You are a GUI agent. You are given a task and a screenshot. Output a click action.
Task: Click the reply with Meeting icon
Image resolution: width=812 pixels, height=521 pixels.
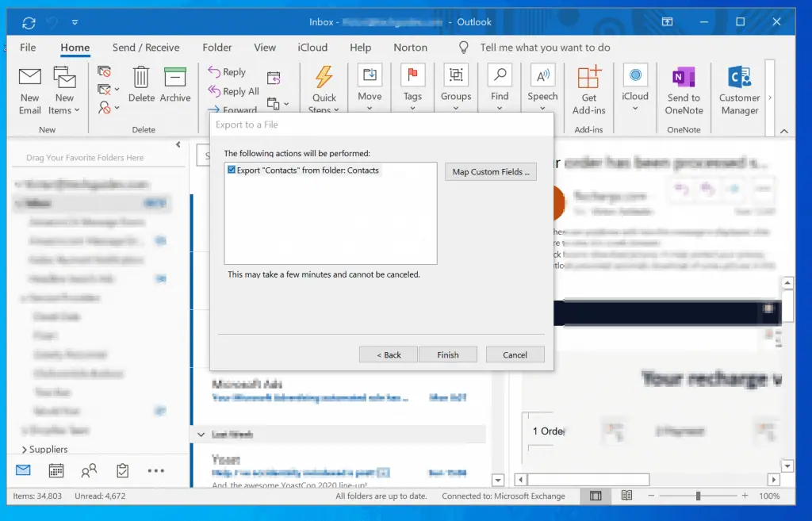click(x=274, y=78)
